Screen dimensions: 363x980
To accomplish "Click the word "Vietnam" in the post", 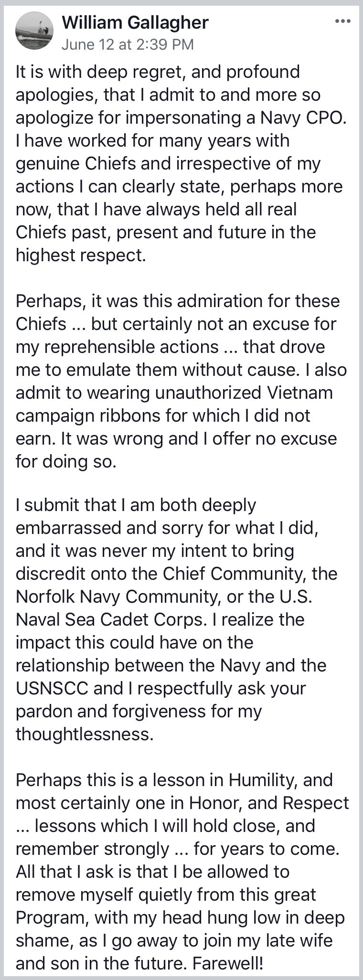I will pyautogui.click(x=298, y=393).
